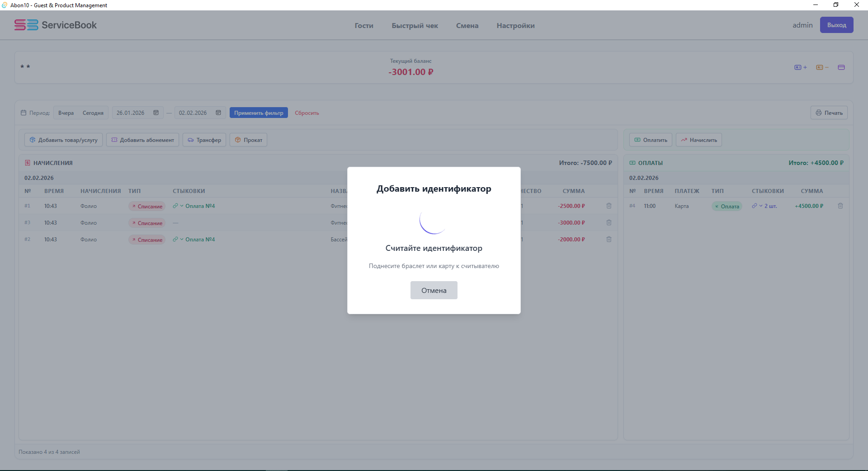Click the Начислить button
Image resolution: width=868 pixels, height=471 pixels.
pos(699,140)
